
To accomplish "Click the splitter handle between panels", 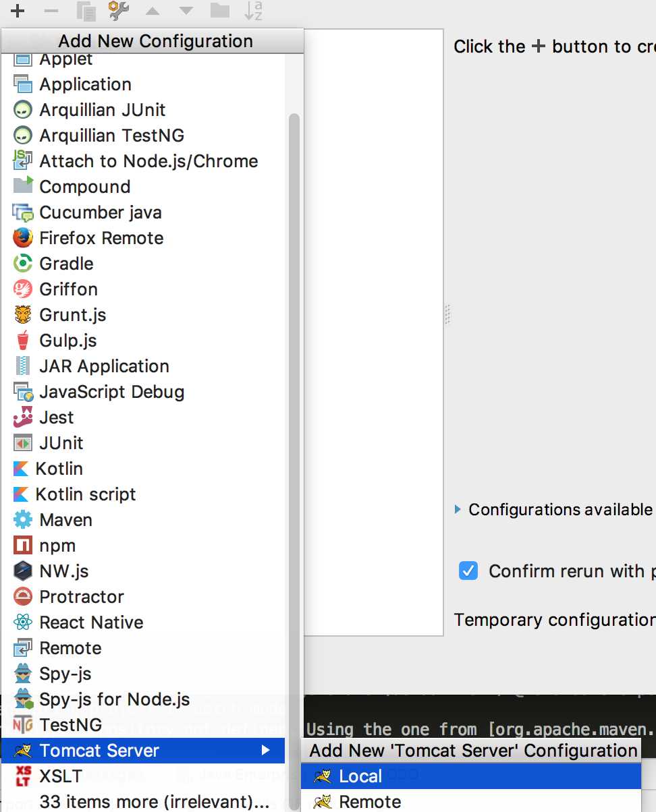I will [447, 314].
